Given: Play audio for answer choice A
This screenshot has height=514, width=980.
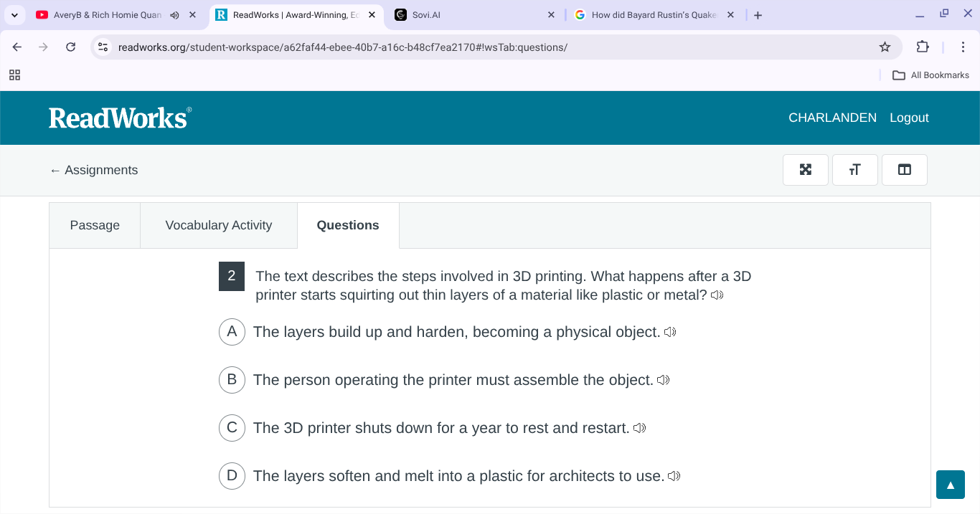Looking at the screenshot, I should 670,332.
